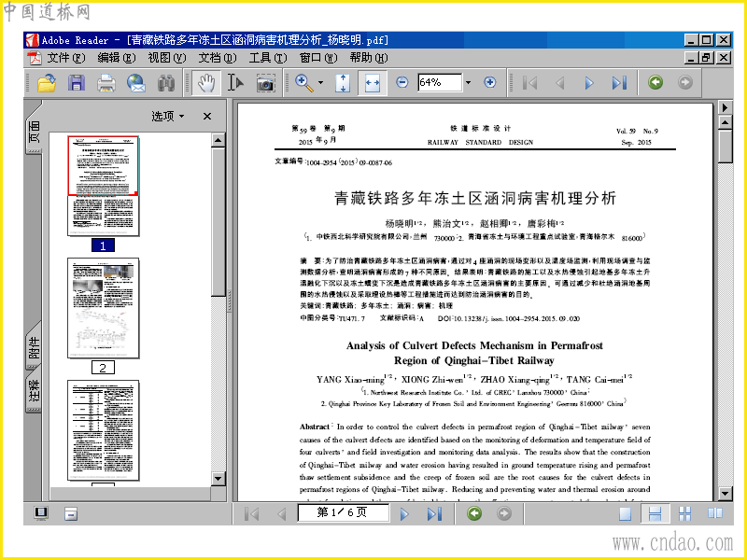Open the 文档(D) menu
This screenshot has width=747, height=560.
(x=218, y=58)
